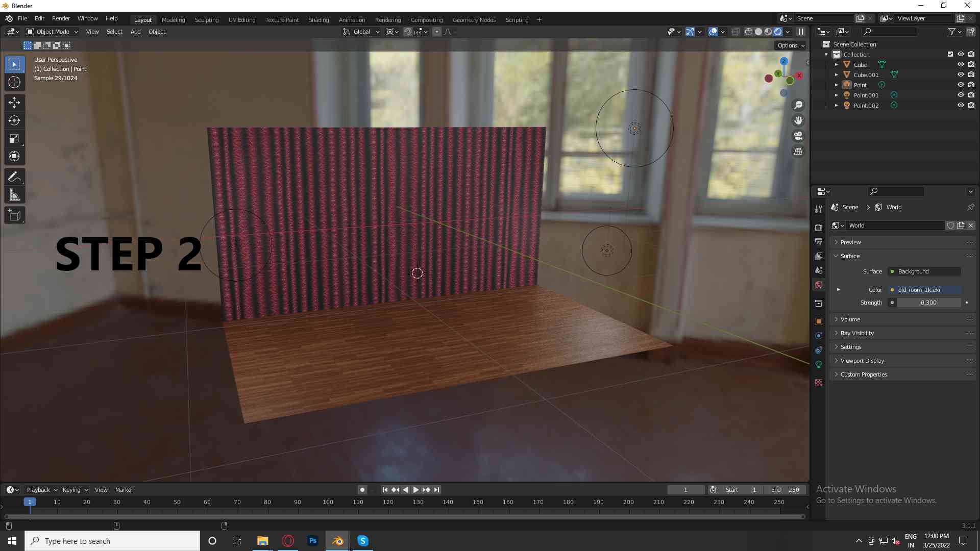Open the Render Properties tab
980x551 pixels.
tap(819, 226)
